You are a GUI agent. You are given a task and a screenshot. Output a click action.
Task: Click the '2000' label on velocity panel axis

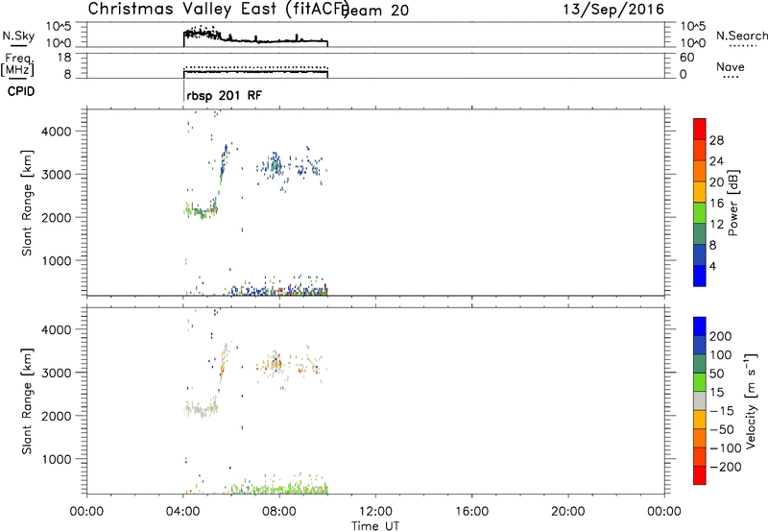57,416
